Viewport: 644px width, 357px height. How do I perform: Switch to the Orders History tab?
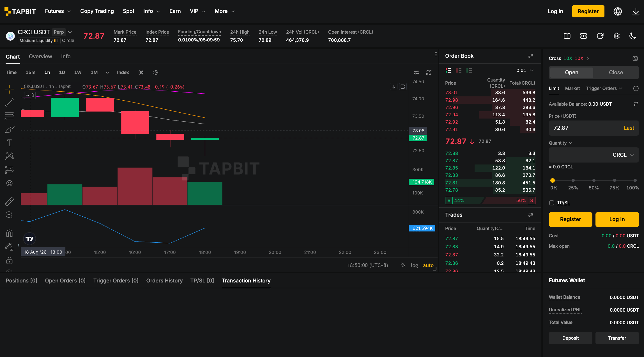point(164,280)
